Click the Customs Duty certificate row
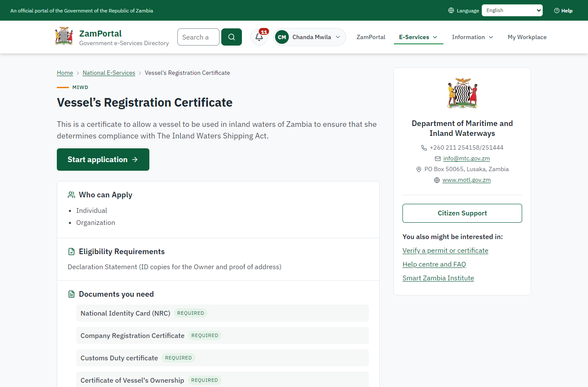 click(x=223, y=358)
